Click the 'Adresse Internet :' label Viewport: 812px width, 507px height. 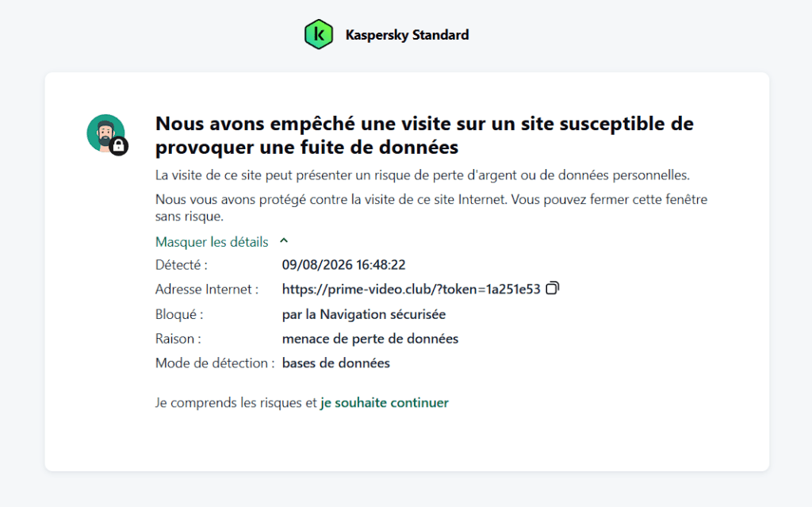pos(207,289)
